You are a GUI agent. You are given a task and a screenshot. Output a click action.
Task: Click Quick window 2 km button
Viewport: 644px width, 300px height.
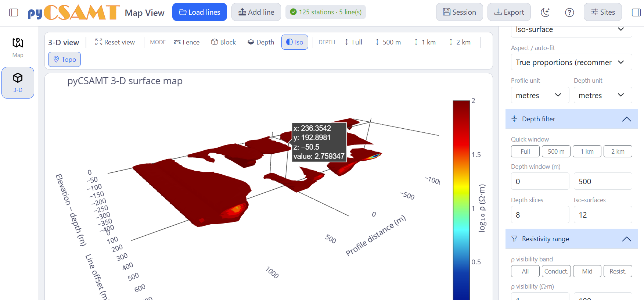pyautogui.click(x=618, y=151)
